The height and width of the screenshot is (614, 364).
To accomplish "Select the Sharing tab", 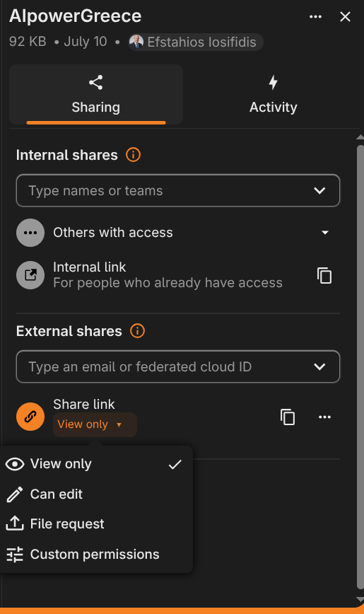I will (96, 94).
